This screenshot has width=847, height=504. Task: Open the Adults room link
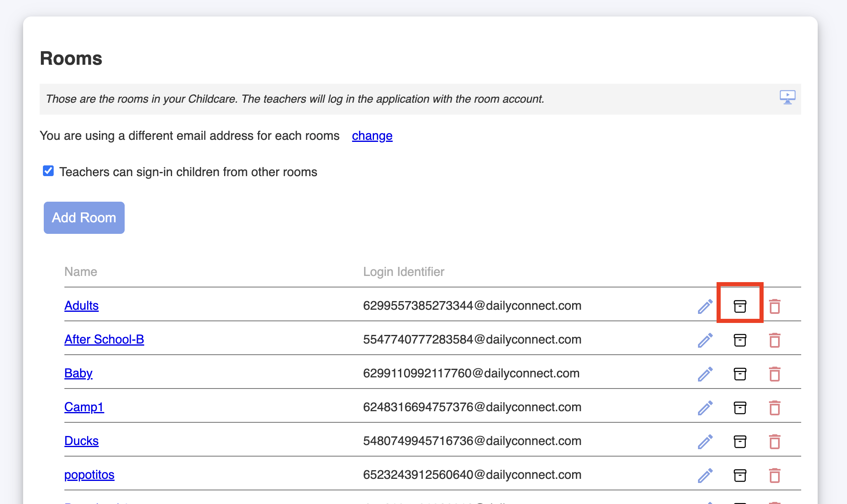click(x=81, y=306)
